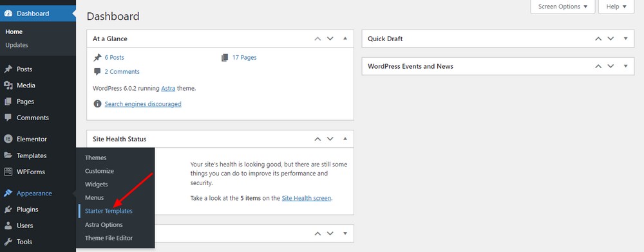Move Quick Draft panel down
This screenshot has width=644, height=252.
[x=611, y=39]
